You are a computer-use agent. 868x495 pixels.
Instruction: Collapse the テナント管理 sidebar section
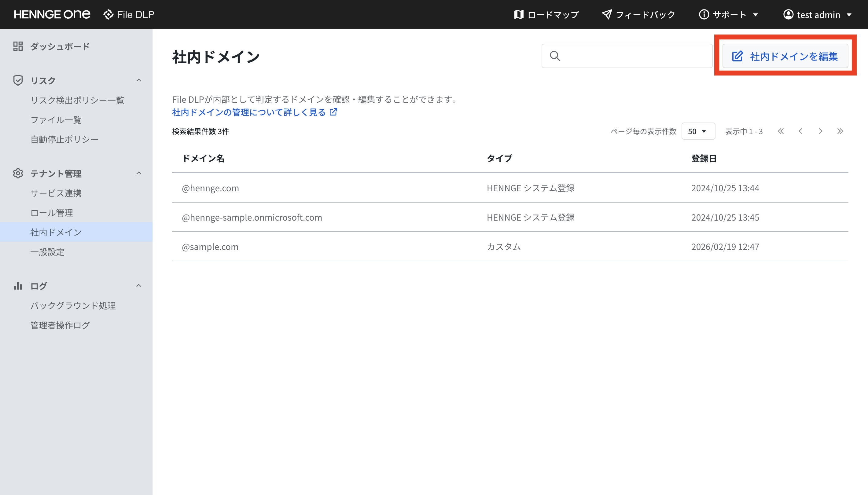point(139,173)
